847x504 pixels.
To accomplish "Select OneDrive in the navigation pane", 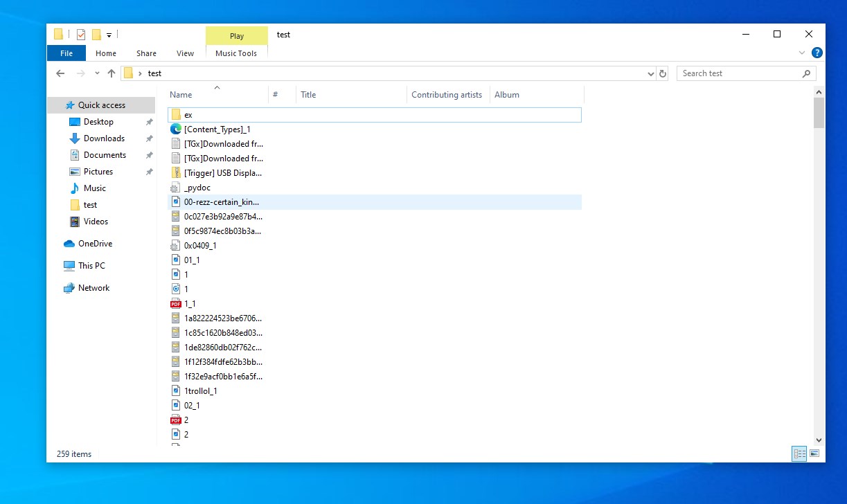I will pos(95,244).
